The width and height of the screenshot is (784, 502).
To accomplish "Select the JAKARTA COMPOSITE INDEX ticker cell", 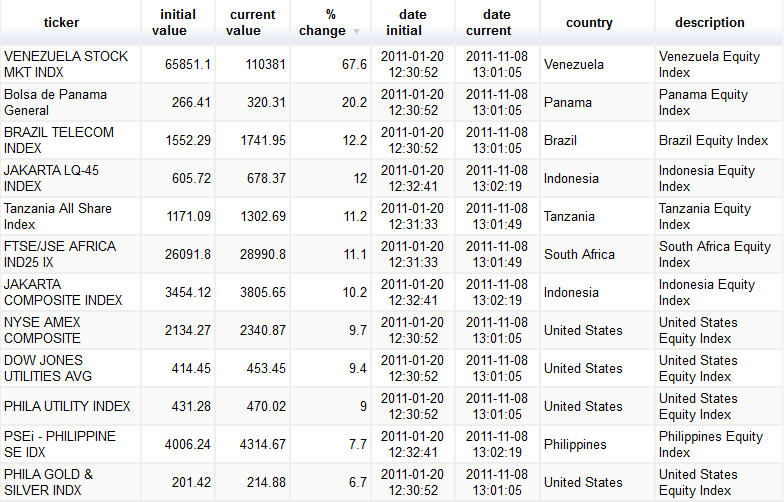I will pos(70,292).
